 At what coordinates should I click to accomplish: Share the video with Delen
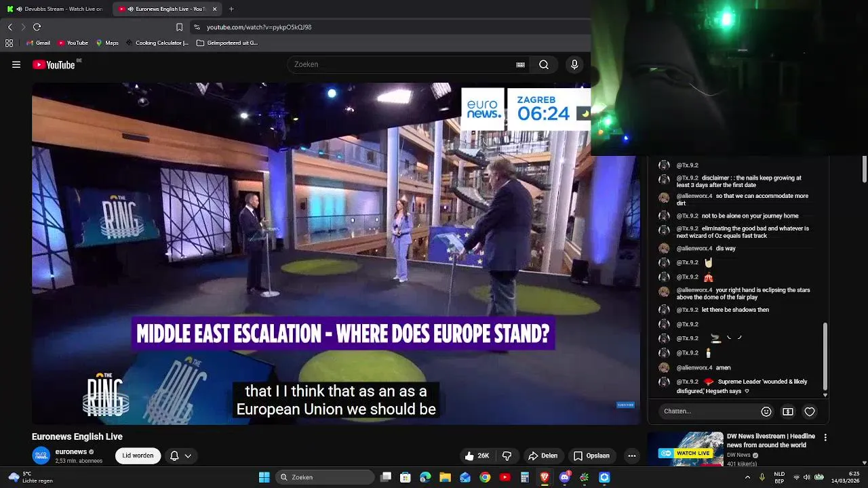[x=542, y=455]
